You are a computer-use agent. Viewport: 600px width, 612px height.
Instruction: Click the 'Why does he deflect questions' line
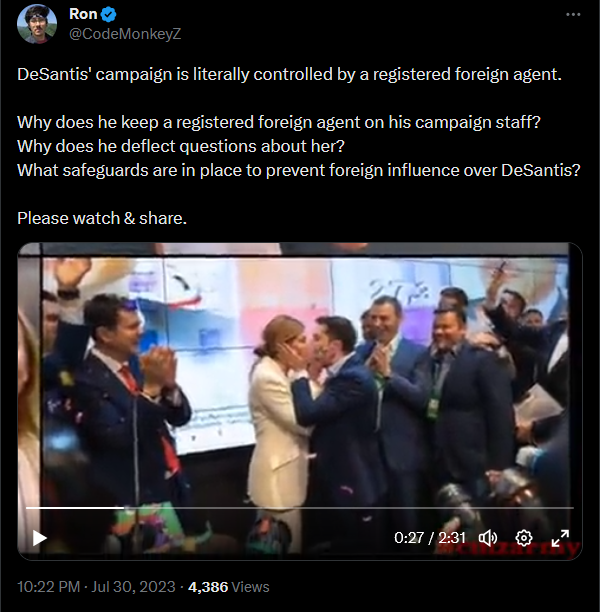tap(181, 146)
